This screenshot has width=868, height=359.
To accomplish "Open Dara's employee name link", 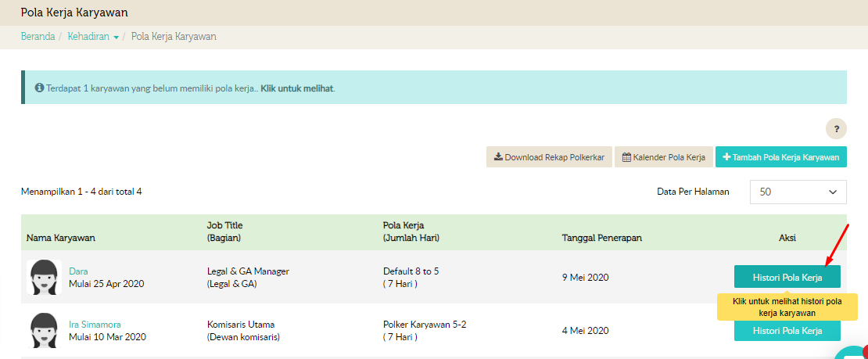I will (78, 271).
